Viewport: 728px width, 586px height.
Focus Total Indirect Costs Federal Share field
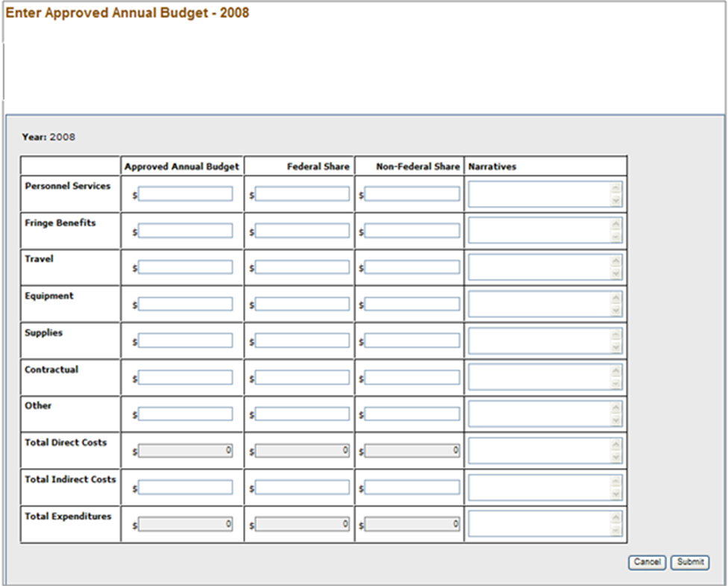click(x=302, y=487)
